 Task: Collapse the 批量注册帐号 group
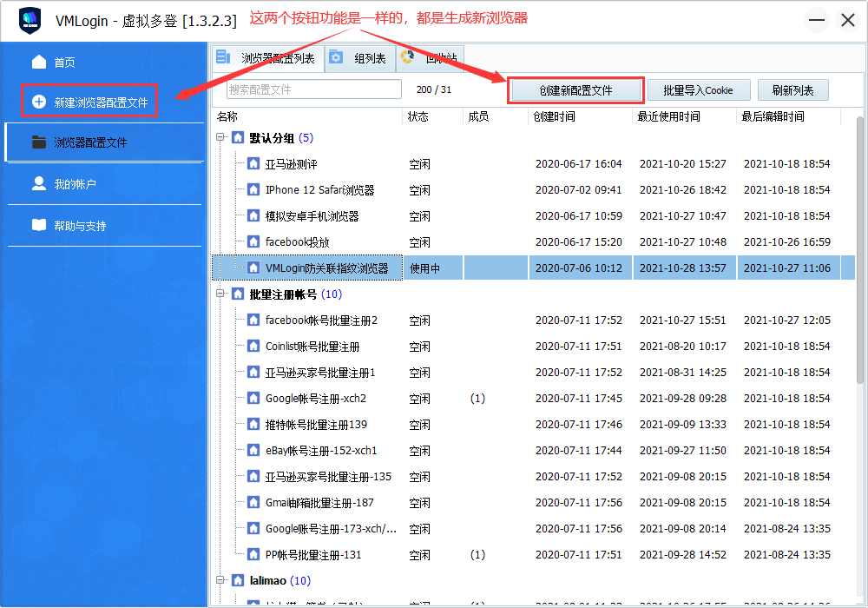tap(220, 294)
